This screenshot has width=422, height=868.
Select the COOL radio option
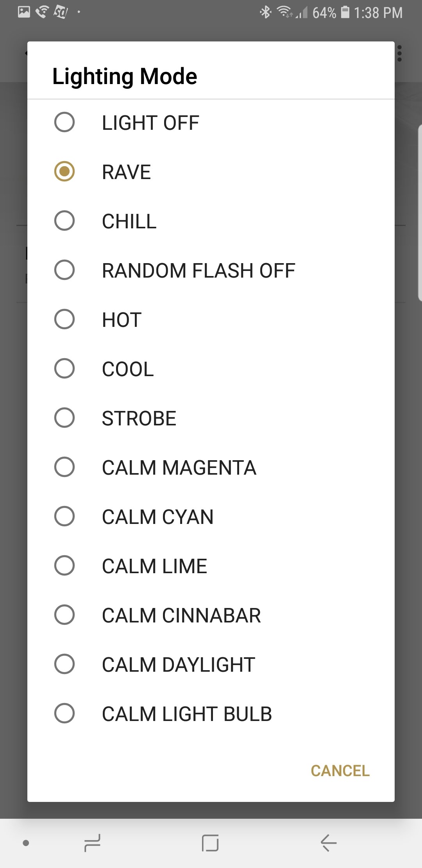64,369
